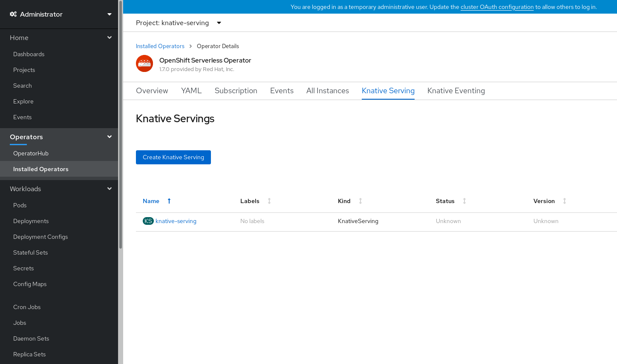Click the Unknown value in Status column
617x364 pixels.
pos(448,221)
